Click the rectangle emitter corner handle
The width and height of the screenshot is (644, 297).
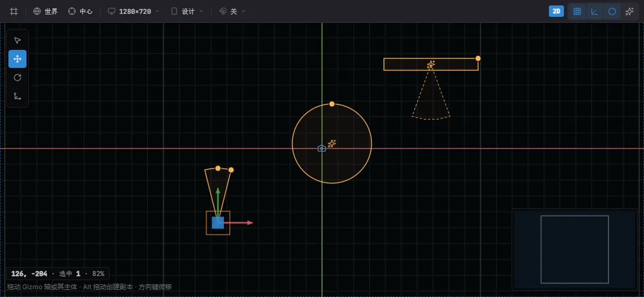coord(478,58)
